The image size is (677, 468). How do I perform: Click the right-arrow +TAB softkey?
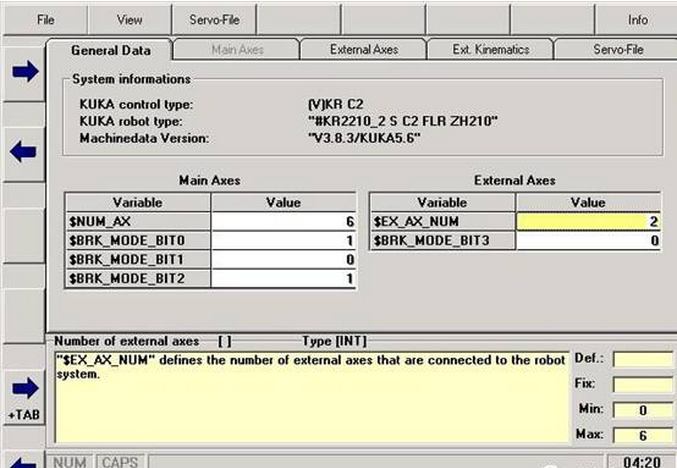25,397
